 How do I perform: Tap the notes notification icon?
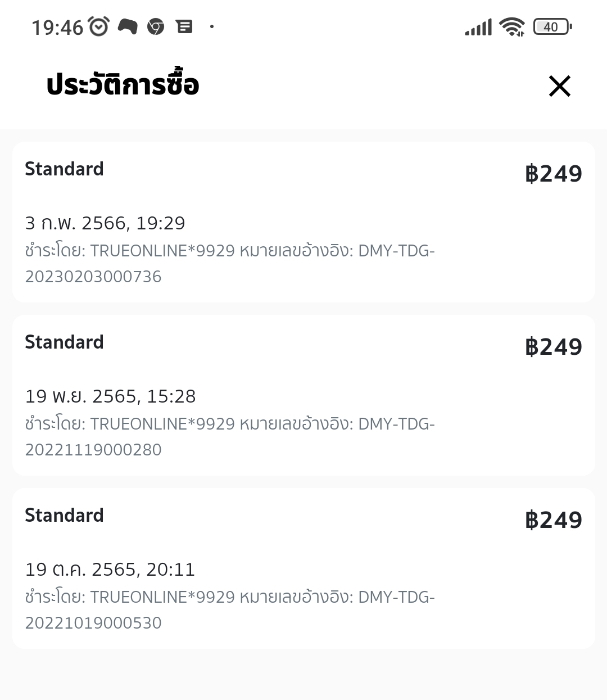(x=184, y=26)
